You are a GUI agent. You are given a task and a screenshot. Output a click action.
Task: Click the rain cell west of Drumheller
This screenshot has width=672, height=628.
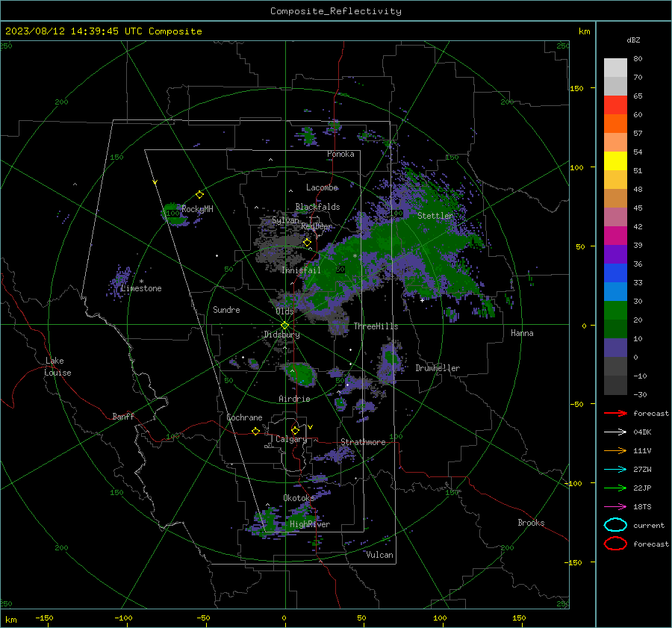tap(391, 361)
